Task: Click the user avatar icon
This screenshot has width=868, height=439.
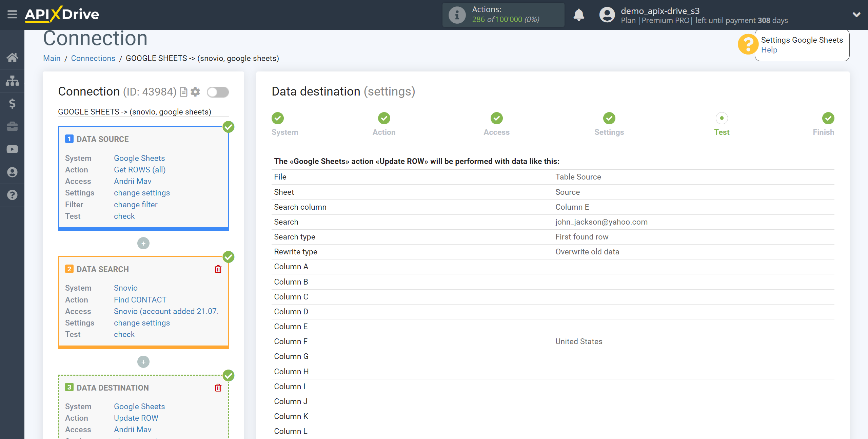Action: point(607,15)
